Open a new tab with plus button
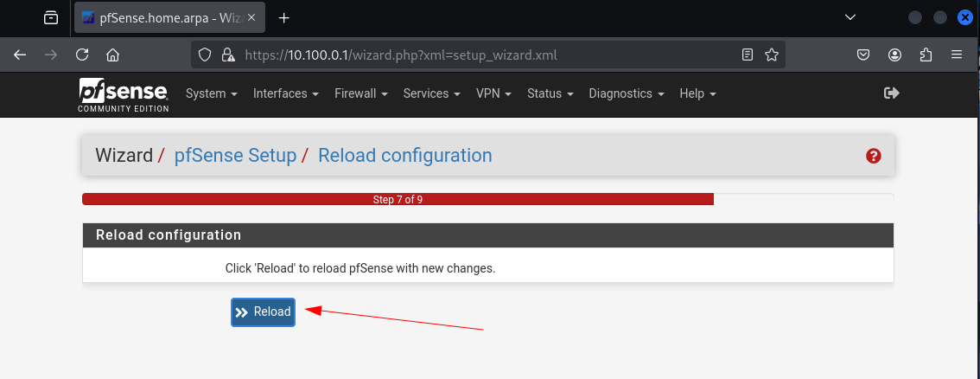This screenshot has width=980, height=379. tap(283, 18)
